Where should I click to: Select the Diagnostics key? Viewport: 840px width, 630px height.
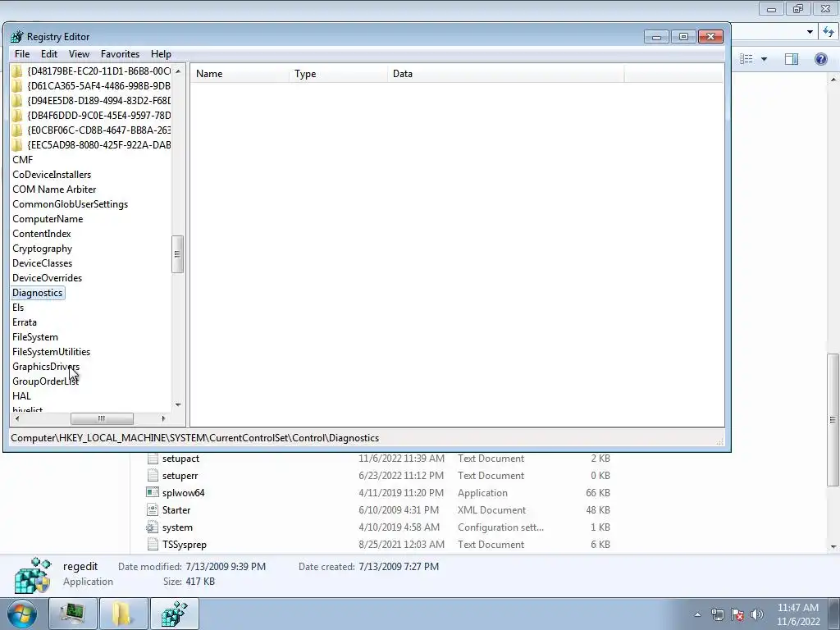coord(38,293)
